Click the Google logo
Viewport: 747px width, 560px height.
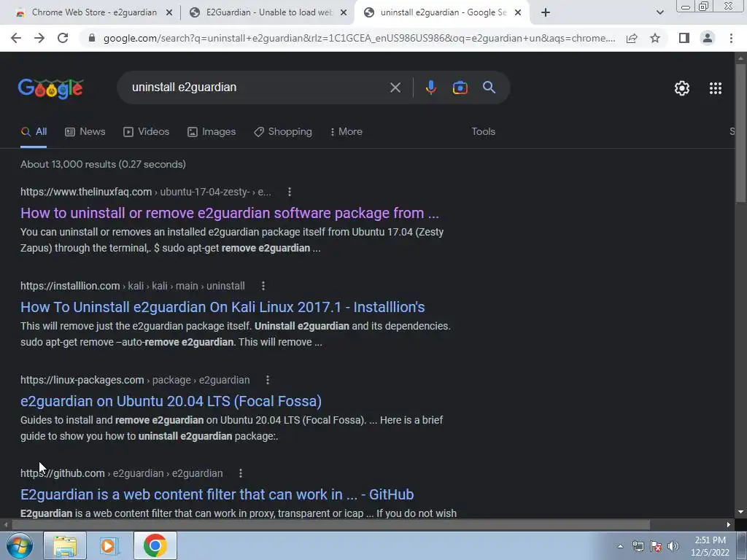[50, 88]
